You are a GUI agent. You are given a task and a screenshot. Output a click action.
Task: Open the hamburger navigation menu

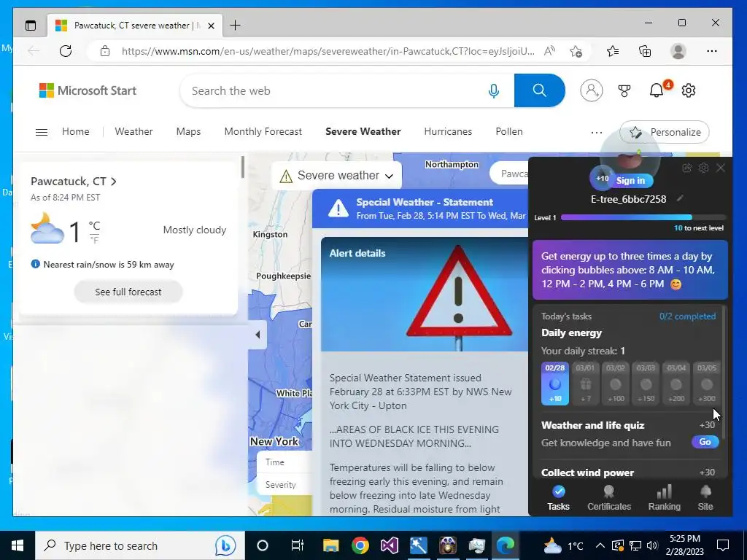(42, 132)
